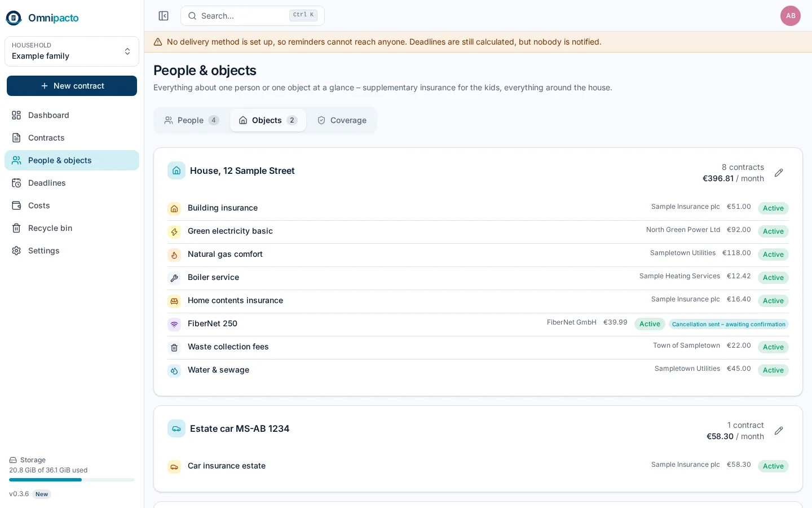812x508 pixels.
Task: Edit House, 12 Sample Street pencil icon
Action: (779, 173)
